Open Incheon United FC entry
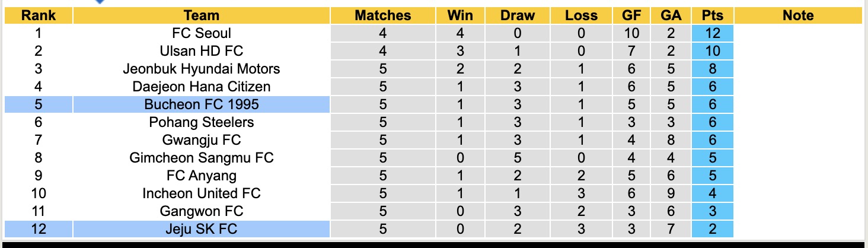 point(202,193)
